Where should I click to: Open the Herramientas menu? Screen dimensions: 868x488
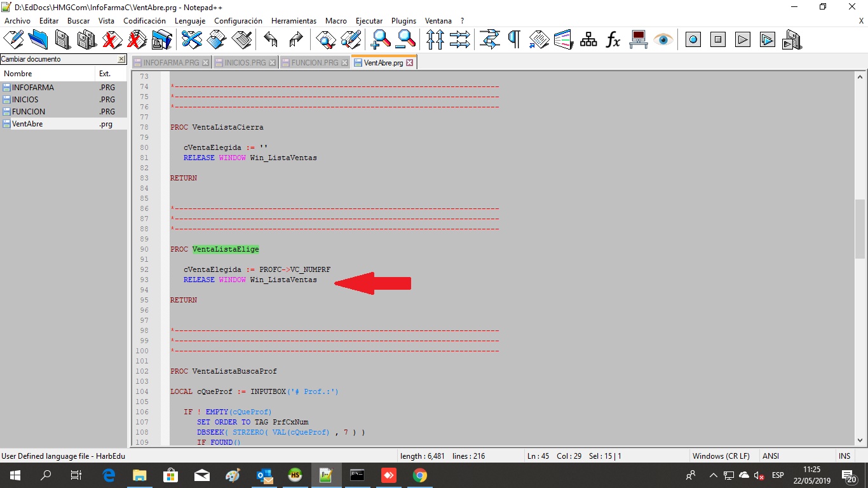pos(294,21)
